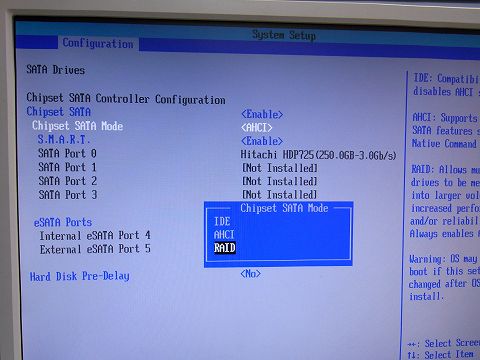Viewport: 480px width, 360px height.
Task: Open the Configuration tab
Action: 98,43
